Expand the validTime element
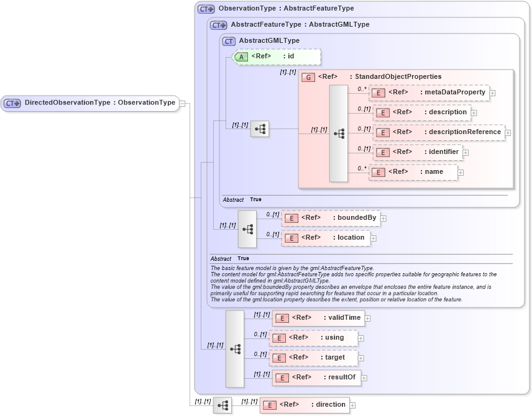The image size is (532, 416). pos(368,319)
